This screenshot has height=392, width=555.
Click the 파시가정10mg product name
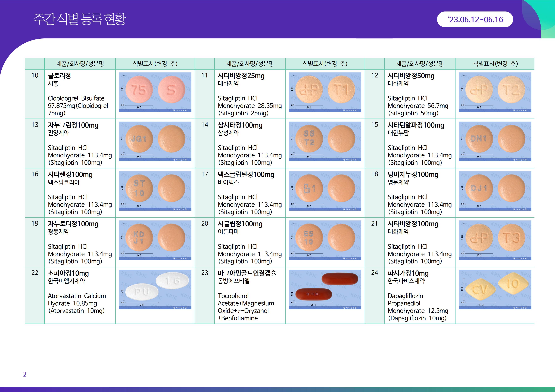[408, 273]
